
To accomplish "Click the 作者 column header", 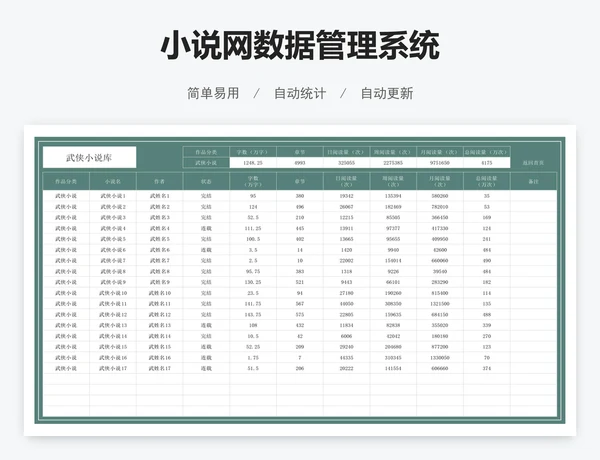I will (159, 182).
